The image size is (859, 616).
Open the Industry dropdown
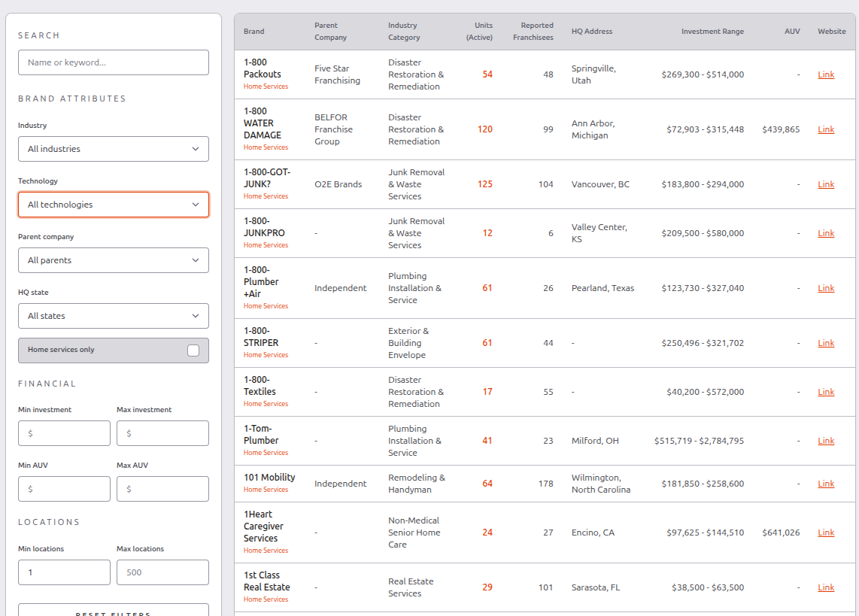(x=113, y=149)
